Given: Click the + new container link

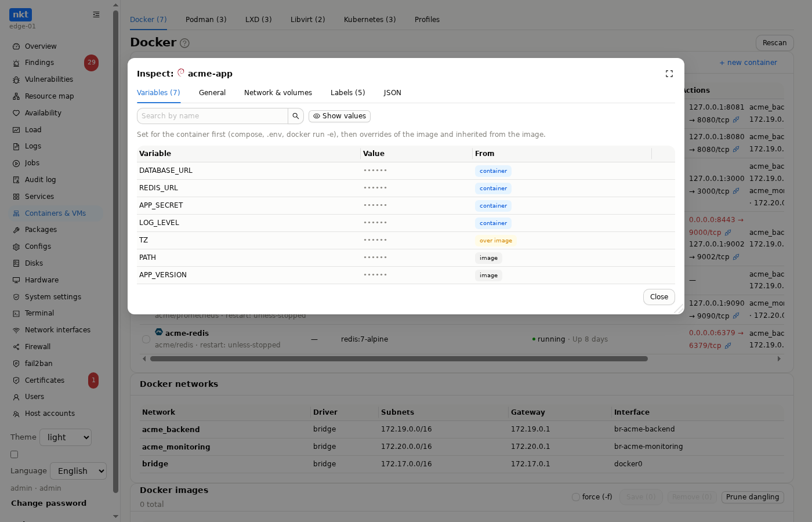Looking at the screenshot, I should [748, 63].
